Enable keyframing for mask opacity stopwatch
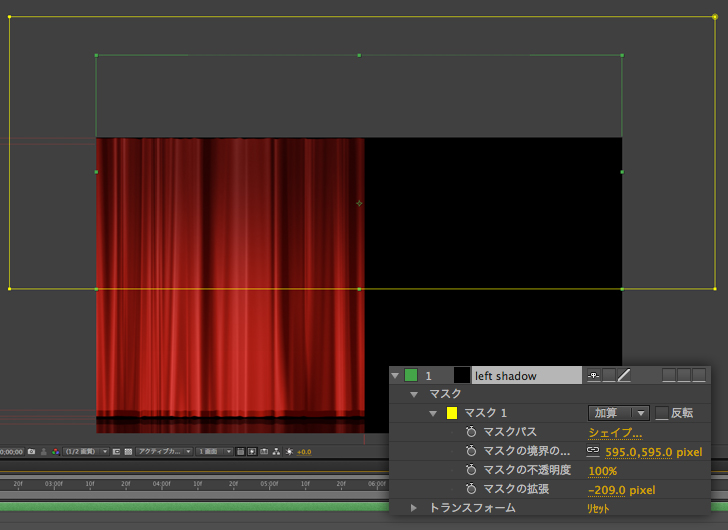 [471, 471]
